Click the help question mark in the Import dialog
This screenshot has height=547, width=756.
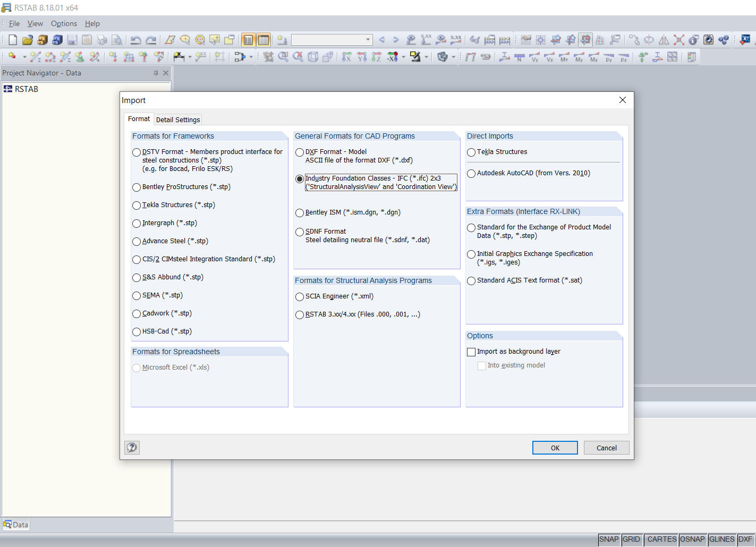click(x=131, y=447)
